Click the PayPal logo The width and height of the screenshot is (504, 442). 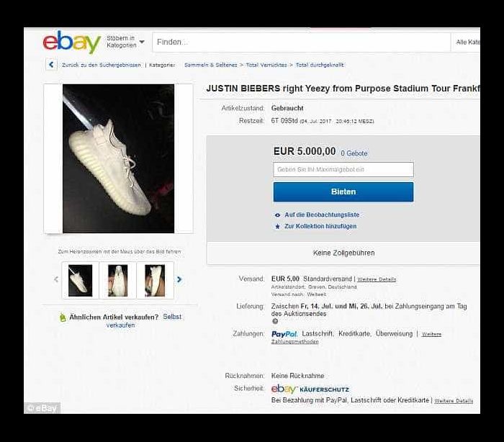pos(284,334)
